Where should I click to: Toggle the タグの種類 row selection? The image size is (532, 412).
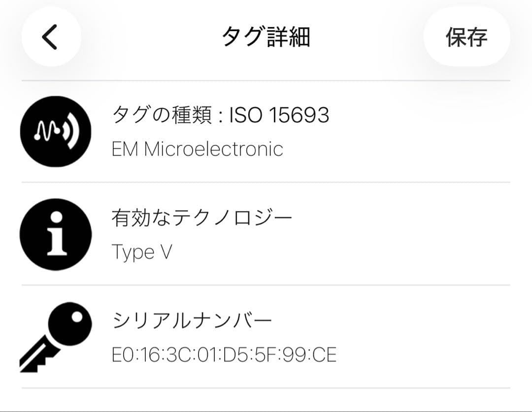point(266,130)
